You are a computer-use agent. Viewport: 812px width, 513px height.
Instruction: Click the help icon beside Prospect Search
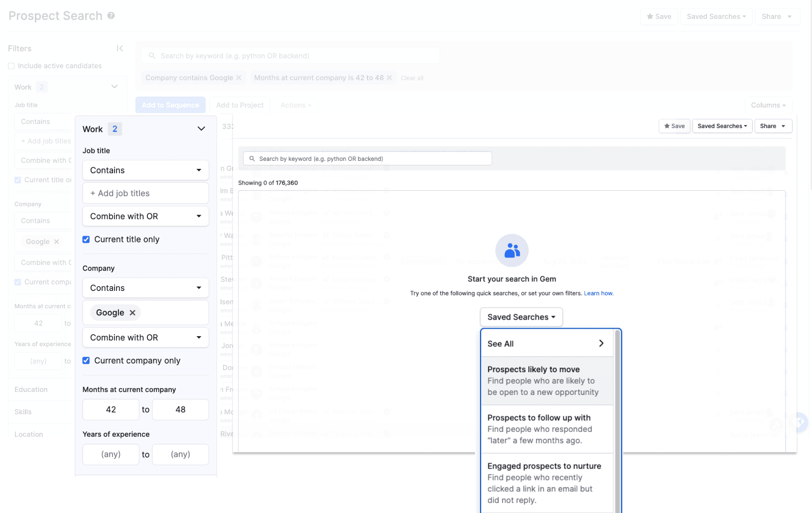pyautogui.click(x=111, y=15)
